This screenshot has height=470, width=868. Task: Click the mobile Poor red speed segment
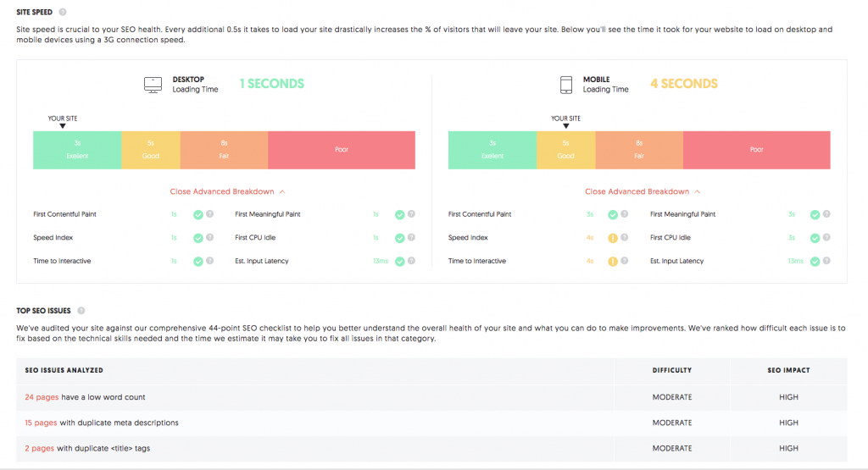pyautogui.click(x=757, y=150)
